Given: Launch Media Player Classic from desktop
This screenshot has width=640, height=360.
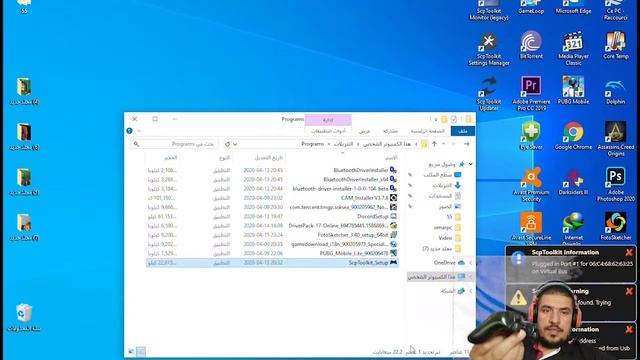Looking at the screenshot, I should 573,48.
